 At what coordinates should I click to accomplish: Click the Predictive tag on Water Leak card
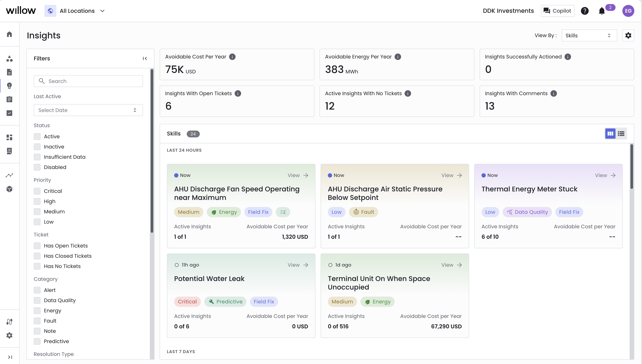pyautogui.click(x=225, y=301)
